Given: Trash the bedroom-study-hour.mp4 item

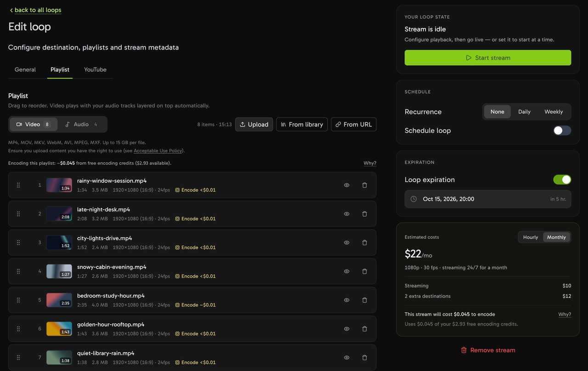Looking at the screenshot, I should (365, 300).
